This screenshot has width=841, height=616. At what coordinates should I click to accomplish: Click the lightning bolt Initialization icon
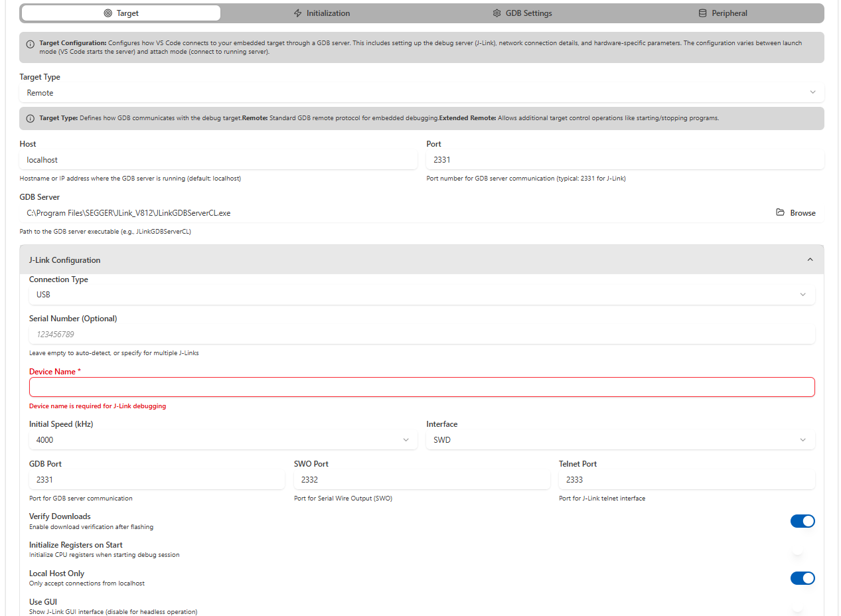tap(297, 13)
